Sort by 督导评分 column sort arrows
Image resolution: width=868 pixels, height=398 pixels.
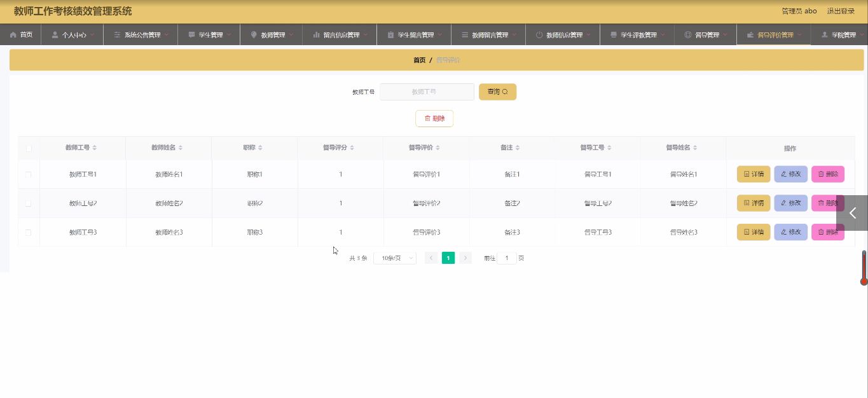pyautogui.click(x=352, y=148)
